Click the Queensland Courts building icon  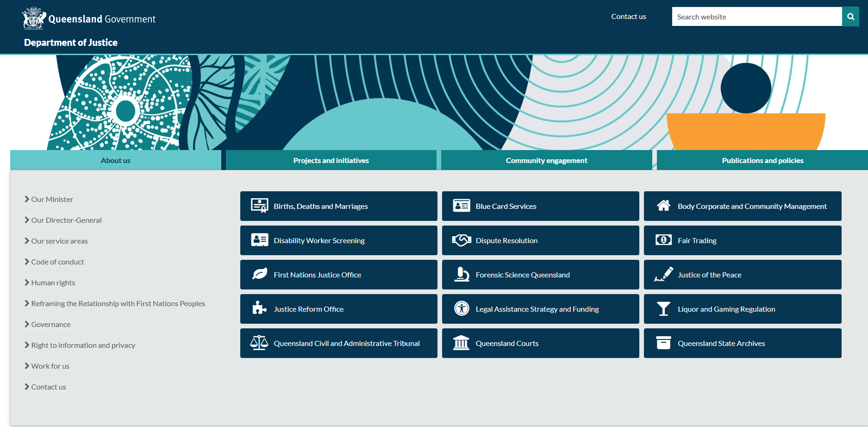tap(462, 343)
